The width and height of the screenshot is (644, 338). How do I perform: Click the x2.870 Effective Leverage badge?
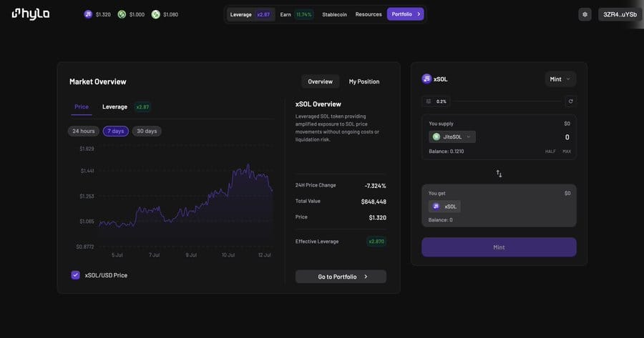(x=376, y=242)
